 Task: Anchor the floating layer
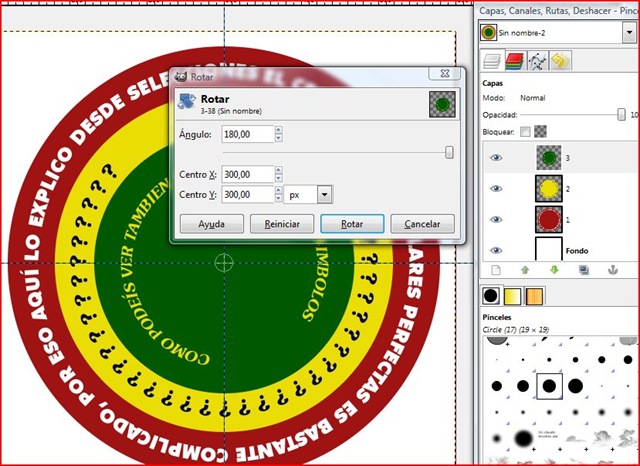613,270
